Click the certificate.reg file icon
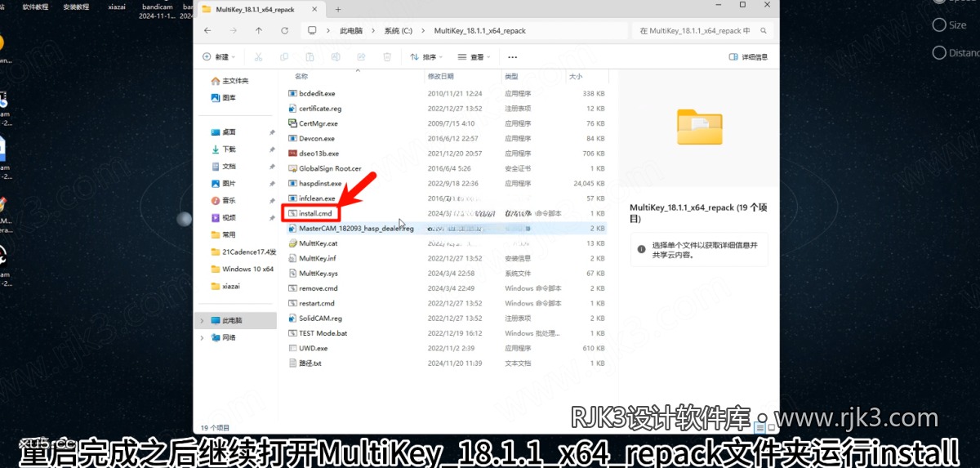 pyautogui.click(x=293, y=108)
